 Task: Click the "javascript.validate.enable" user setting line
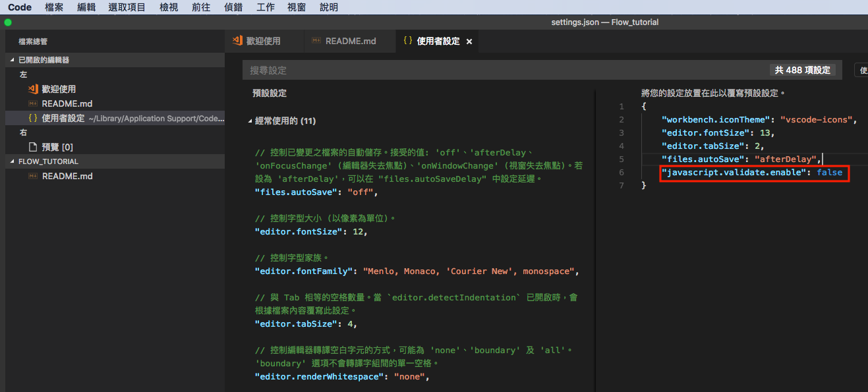pyautogui.click(x=752, y=173)
